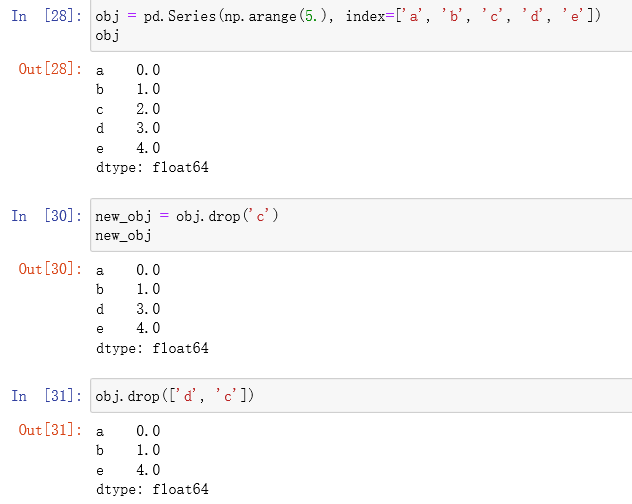Click 'dtype: float64' in Out[28]
The image size is (632, 504).
click(x=152, y=167)
